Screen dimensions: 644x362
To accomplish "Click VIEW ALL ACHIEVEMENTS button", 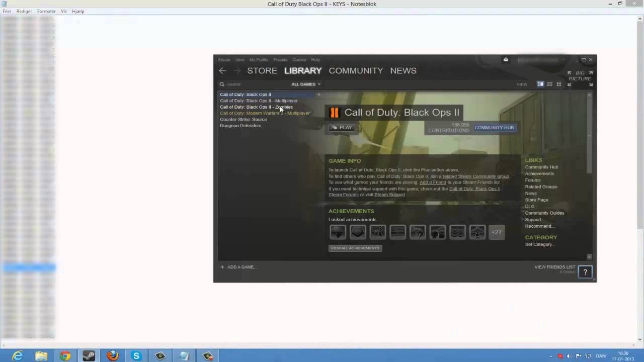I will click(x=355, y=248).
